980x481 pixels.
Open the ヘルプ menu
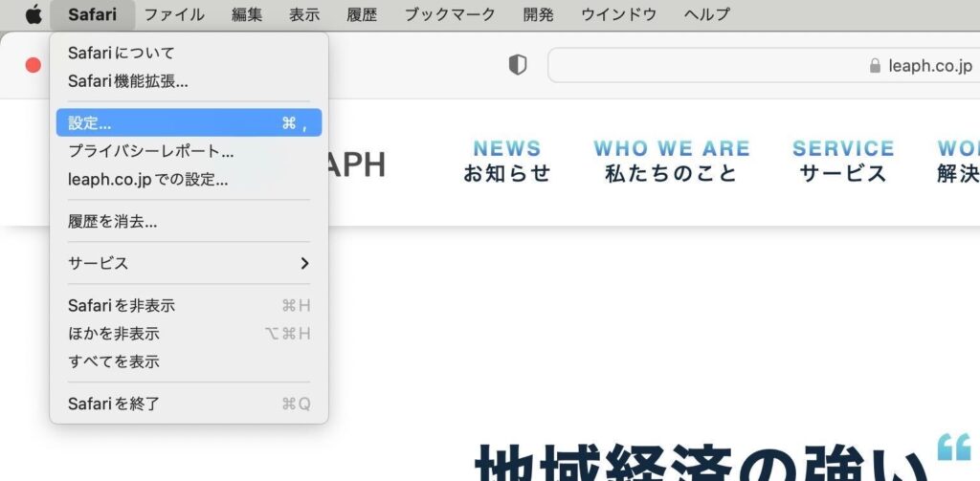707,14
